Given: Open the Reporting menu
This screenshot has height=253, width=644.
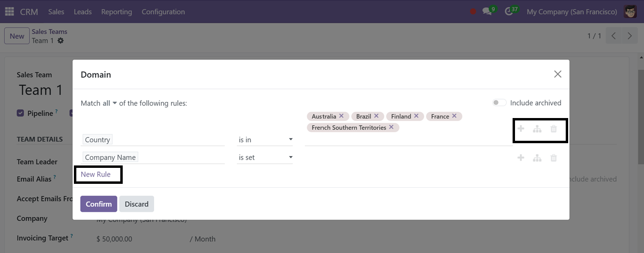Looking at the screenshot, I should 116,12.
